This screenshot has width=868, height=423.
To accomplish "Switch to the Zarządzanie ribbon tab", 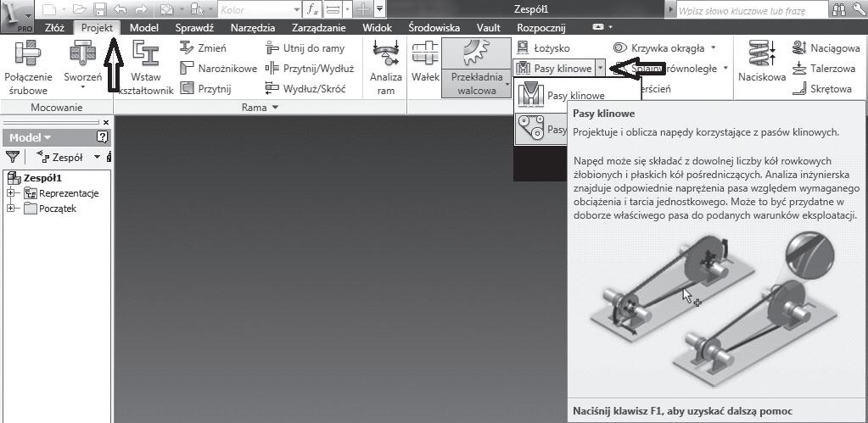I will click(318, 28).
